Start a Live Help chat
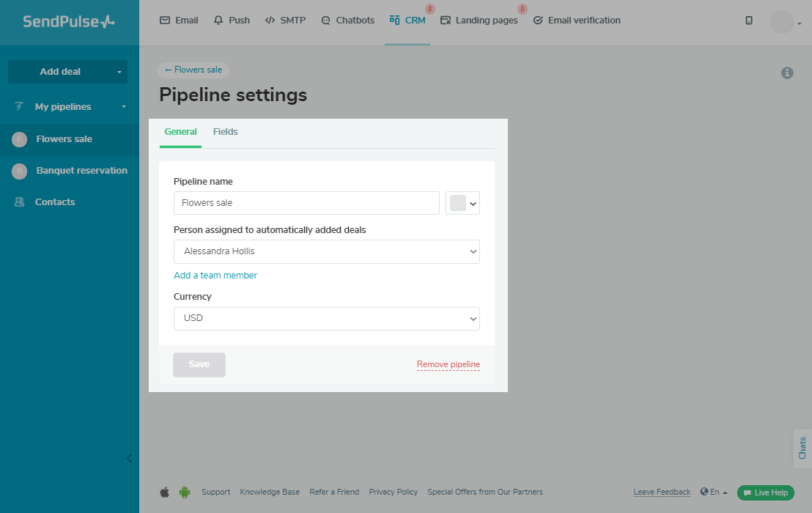This screenshot has height=513, width=812. (765, 492)
